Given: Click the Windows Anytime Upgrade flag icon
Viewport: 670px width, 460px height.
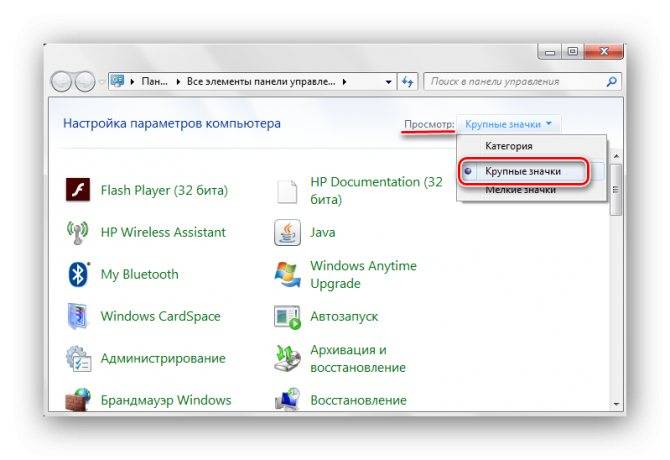Looking at the screenshot, I should click(287, 274).
